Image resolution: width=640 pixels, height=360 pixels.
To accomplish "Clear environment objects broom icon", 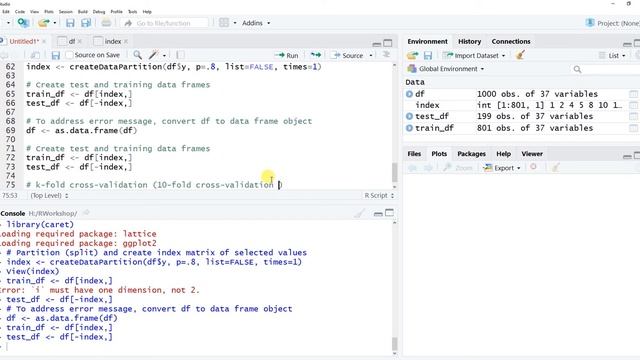I will click(520, 56).
